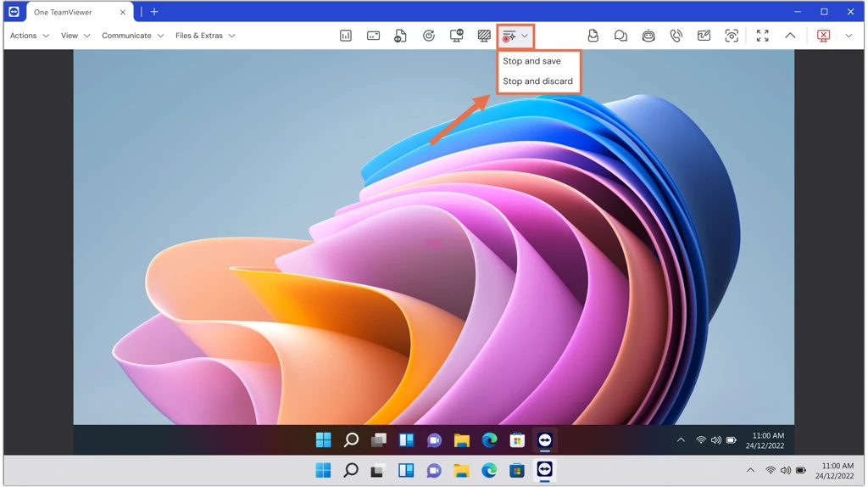Open the chat bubbles icon

click(620, 36)
